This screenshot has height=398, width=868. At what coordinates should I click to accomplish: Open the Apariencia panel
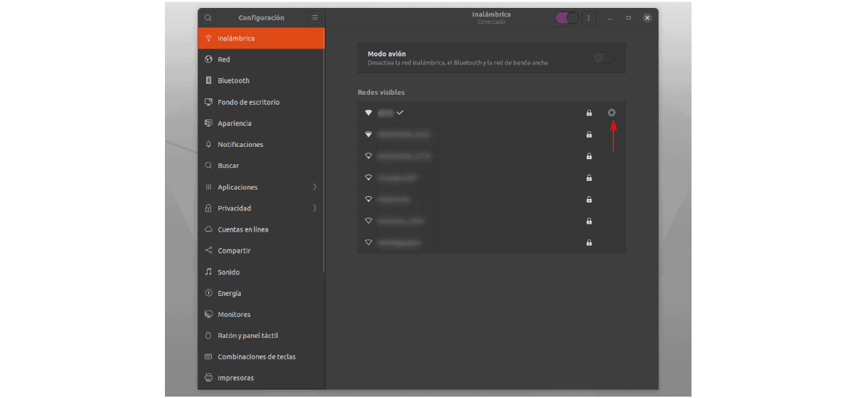point(261,123)
